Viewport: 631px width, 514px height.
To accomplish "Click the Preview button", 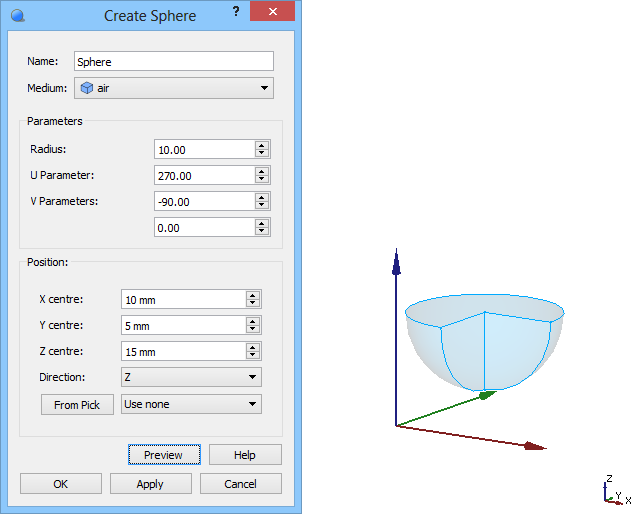I will pyautogui.click(x=164, y=455).
